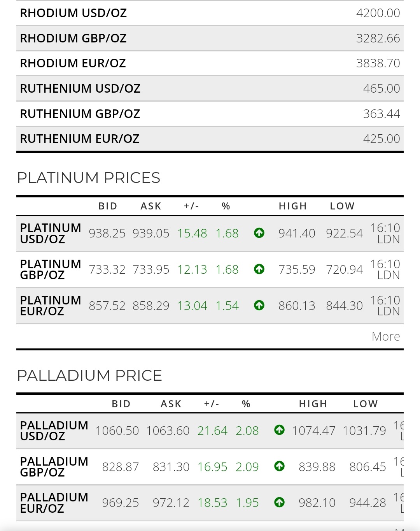Click the Palladium USD/OZ ask value 1063.60

tap(168, 431)
